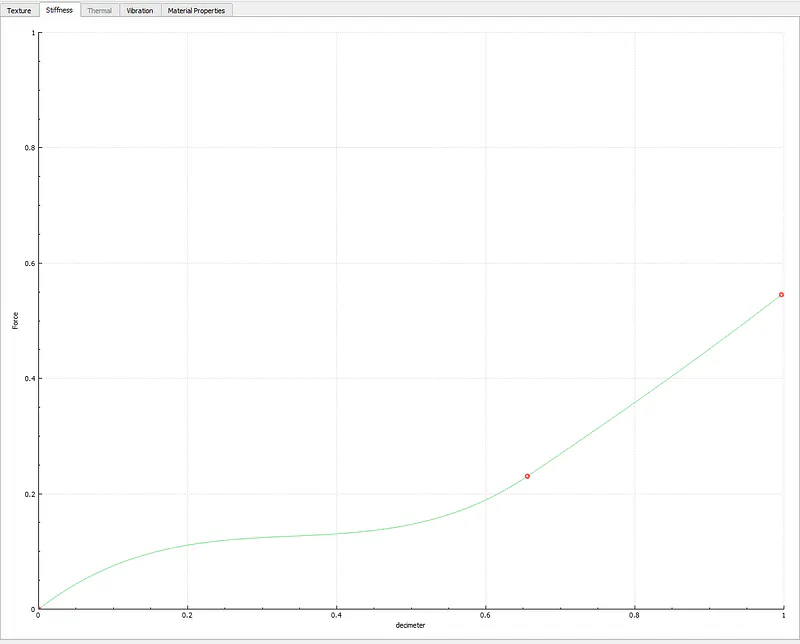Click the 0.8 tick on the decimeter axis

[634, 615]
